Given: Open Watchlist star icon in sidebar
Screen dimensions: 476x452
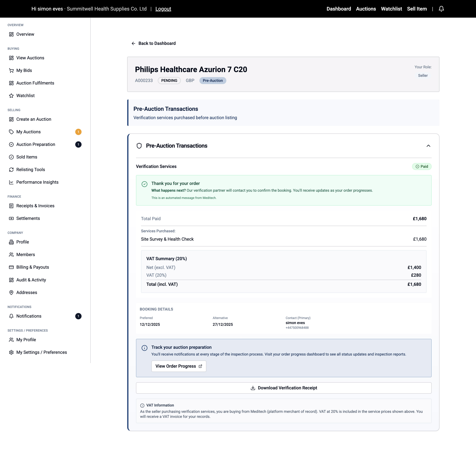Looking at the screenshot, I should [x=11, y=96].
